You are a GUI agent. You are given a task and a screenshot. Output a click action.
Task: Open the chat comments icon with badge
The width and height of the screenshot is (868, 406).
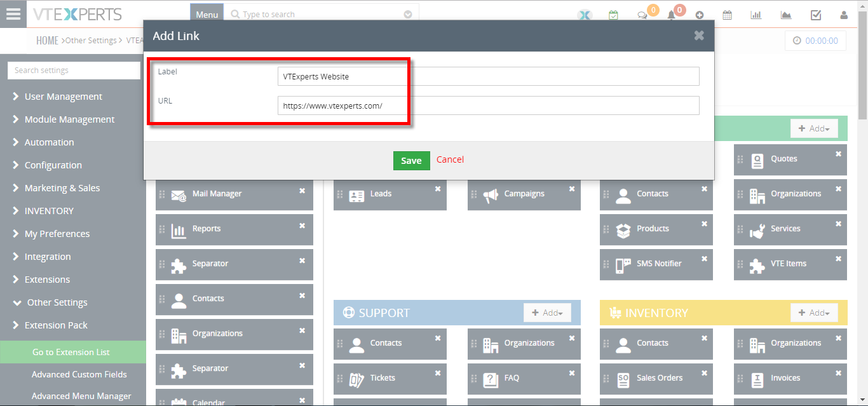pyautogui.click(x=642, y=15)
